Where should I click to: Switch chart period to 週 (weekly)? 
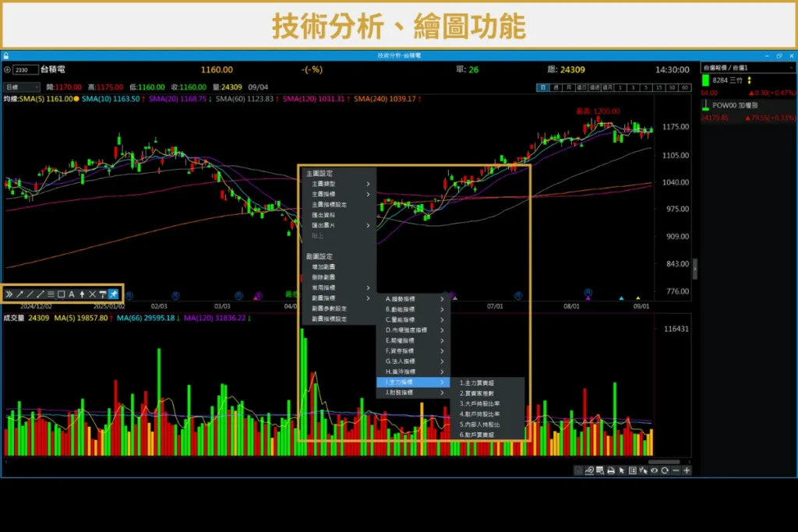coord(556,87)
